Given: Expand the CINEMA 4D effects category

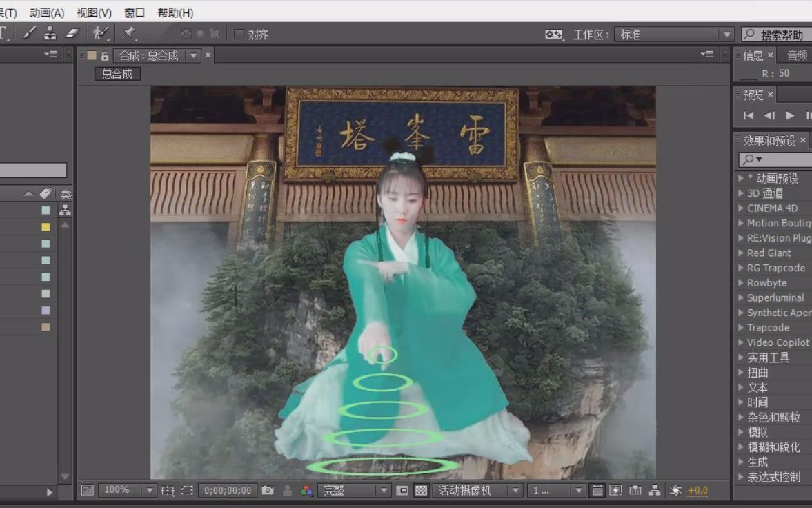Looking at the screenshot, I should pos(740,208).
